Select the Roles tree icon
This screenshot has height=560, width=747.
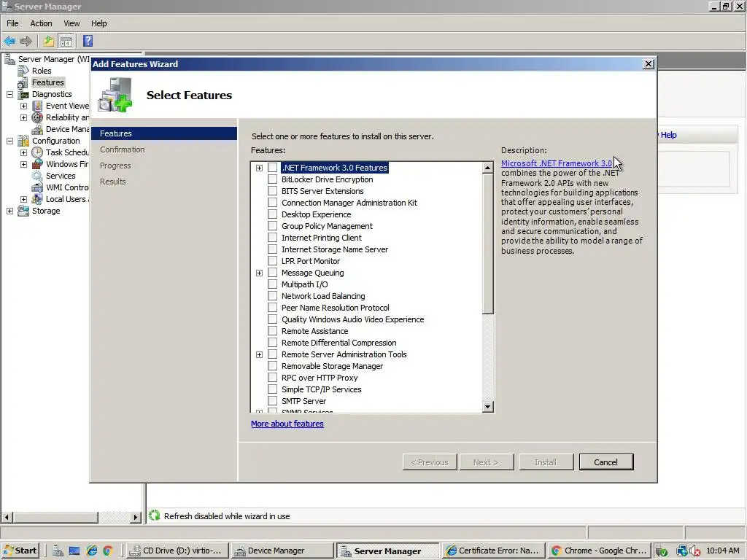pos(23,71)
